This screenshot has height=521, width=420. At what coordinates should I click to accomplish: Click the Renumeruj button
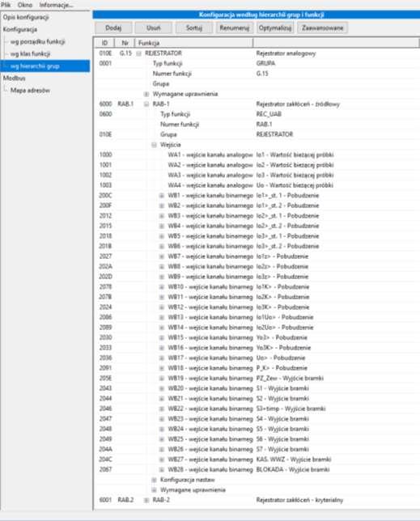click(235, 28)
